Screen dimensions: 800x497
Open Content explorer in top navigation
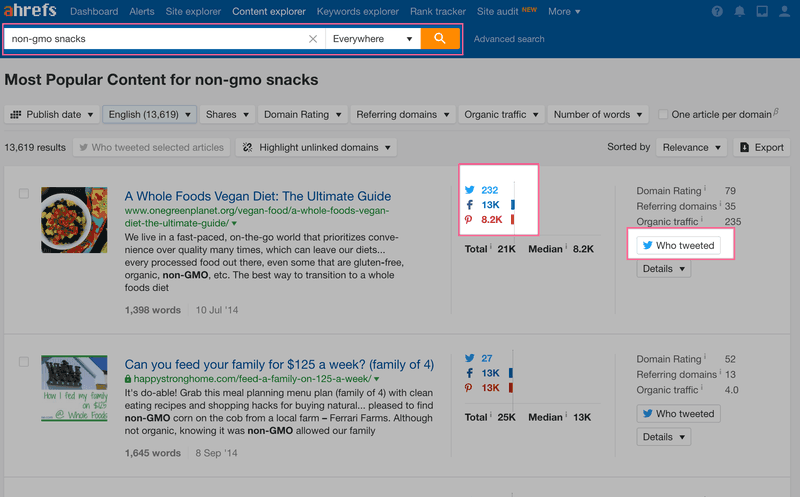coord(269,11)
